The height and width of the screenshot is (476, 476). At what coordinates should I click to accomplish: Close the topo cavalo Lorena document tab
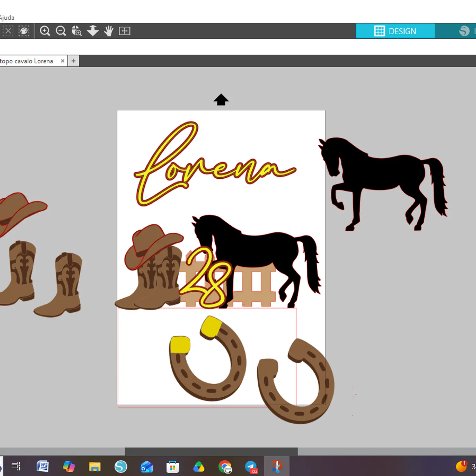tap(63, 61)
